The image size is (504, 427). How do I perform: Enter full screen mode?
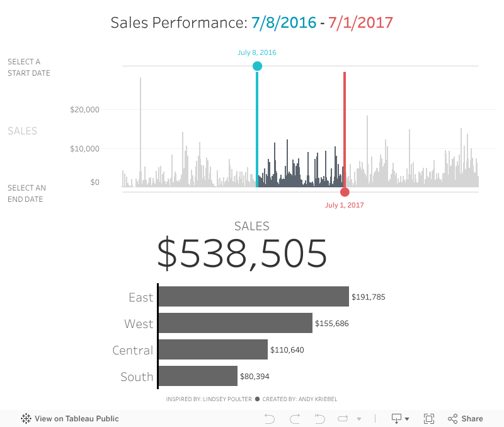[x=429, y=419]
